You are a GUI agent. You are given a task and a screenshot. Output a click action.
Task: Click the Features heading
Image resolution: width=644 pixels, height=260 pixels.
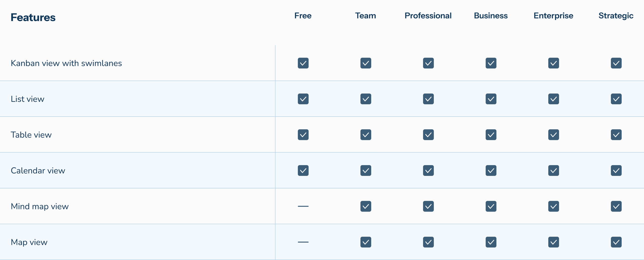click(x=33, y=17)
